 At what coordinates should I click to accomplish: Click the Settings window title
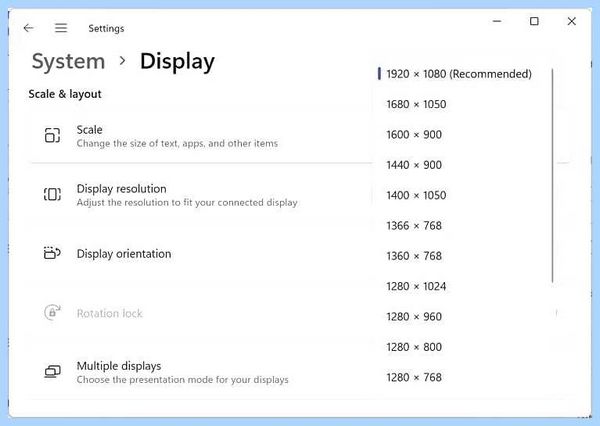point(106,28)
